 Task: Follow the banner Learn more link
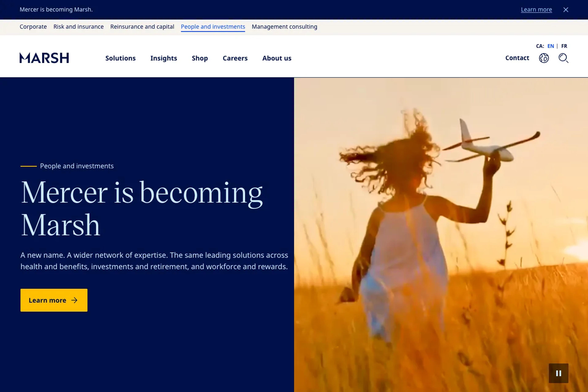pos(536,9)
